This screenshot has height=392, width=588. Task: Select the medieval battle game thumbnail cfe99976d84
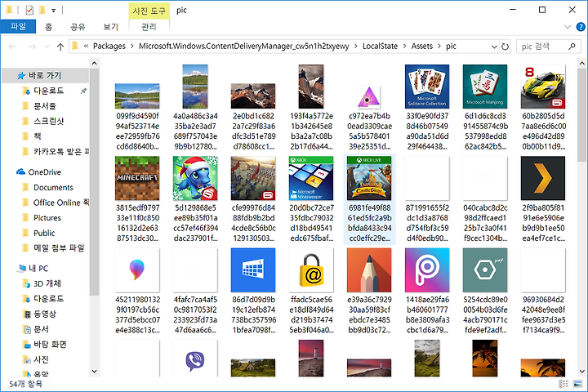pos(253,178)
